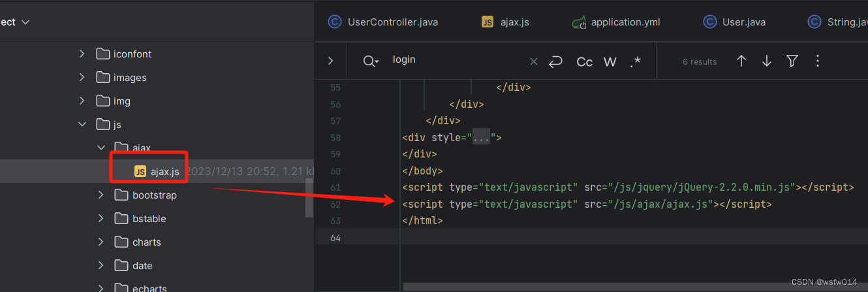Screen dimensions: 868x292
Task: Toggle whole Words (W) option
Action: [x=610, y=61]
